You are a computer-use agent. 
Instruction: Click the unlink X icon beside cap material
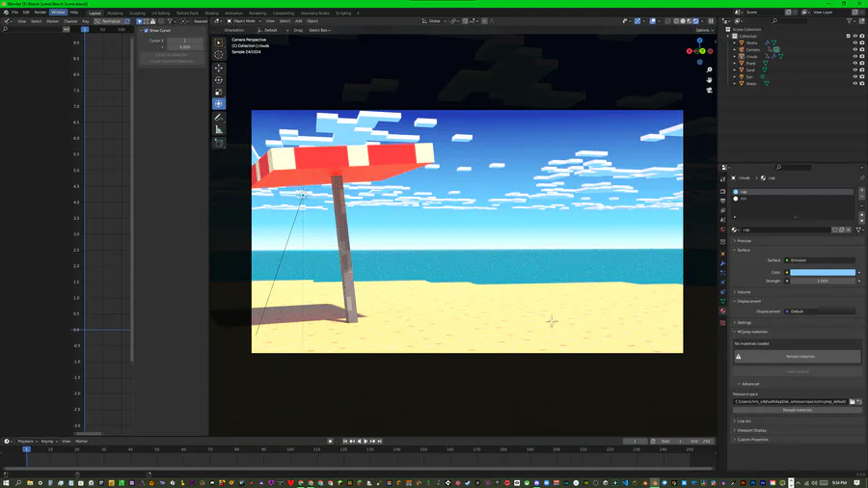point(849,230)
